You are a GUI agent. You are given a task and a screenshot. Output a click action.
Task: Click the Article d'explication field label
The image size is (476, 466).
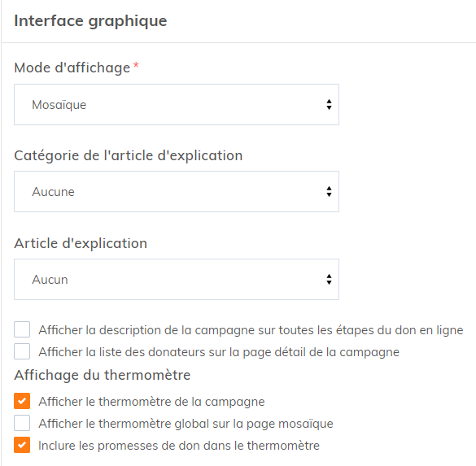point(81,243)
